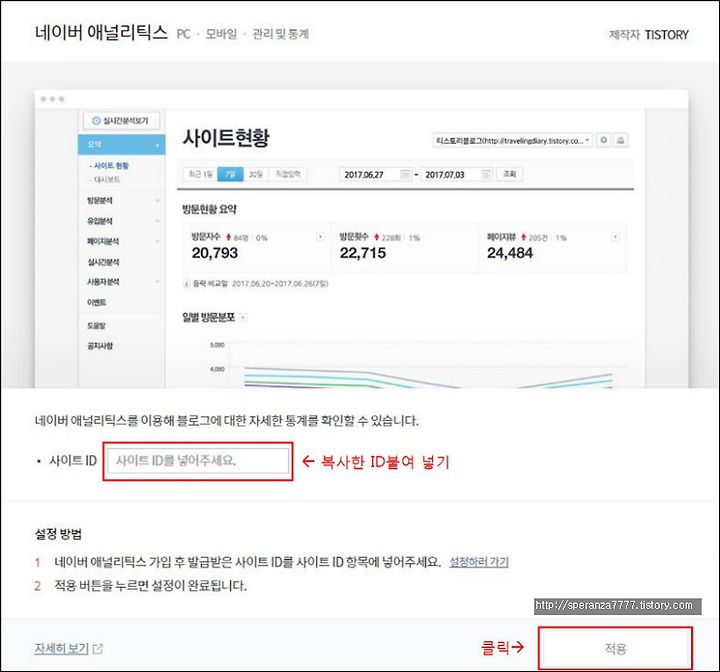Open 공지사항 in the preview sidebar
This screenshot has height=672, width=720.
click(100, 346)
